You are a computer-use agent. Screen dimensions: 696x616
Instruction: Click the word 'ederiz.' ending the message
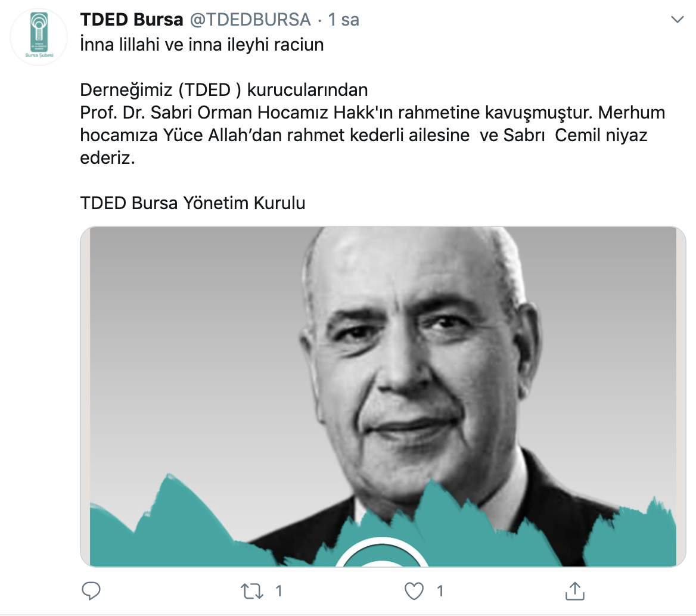pyautogui.click(x=107, y=157)
